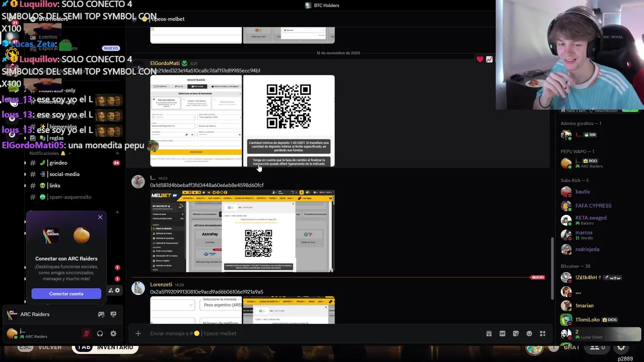Open user settings gear
The width and height of the screenshot is (644, 362).
pyautogui.click(x=113, y=333)
